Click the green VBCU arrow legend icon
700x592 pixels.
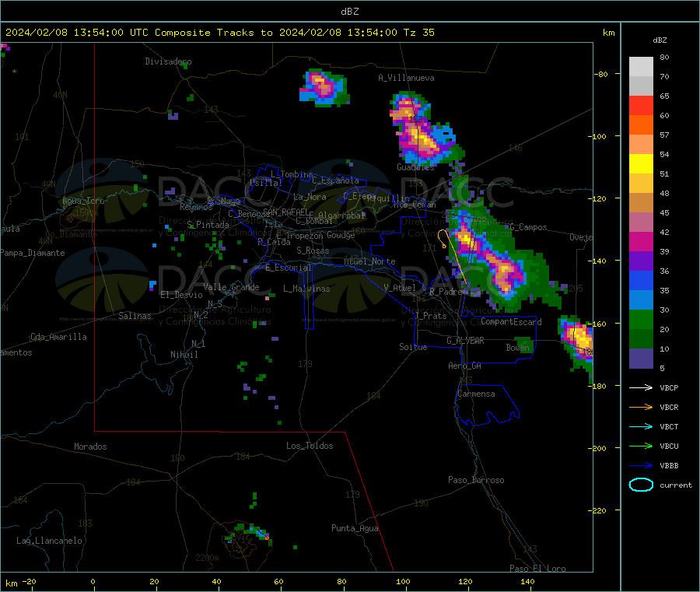click(641, 446)
